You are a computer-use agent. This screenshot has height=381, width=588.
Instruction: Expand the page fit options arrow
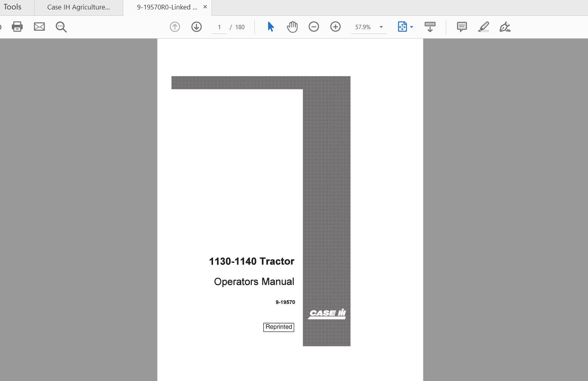click(x=412, y=27)
